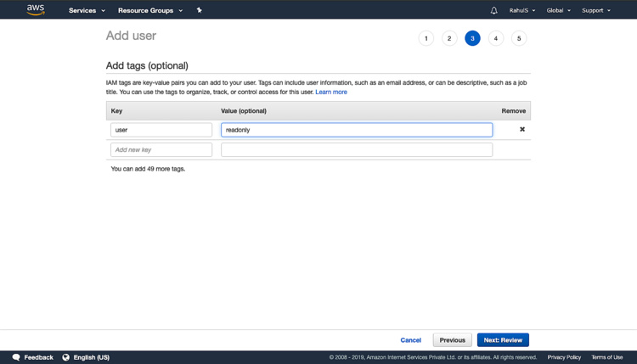637x364 pixels.
Task: Expand the Services menu
Action: (x=87, y=10)
